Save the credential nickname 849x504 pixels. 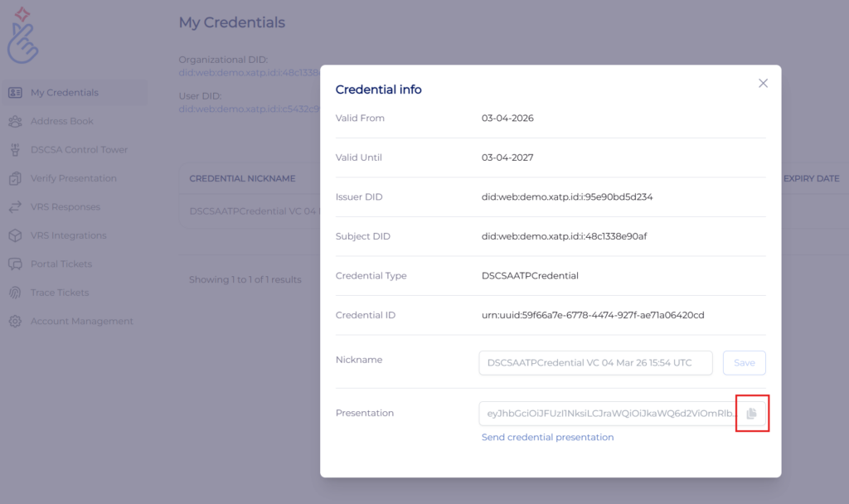[x=744, y=363]
